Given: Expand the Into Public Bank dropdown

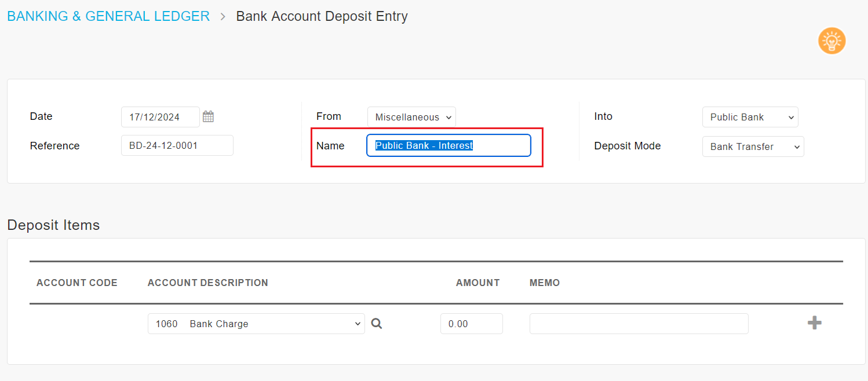Looking at the screenshot, I should pyautogui.click(x=750, y=117).
